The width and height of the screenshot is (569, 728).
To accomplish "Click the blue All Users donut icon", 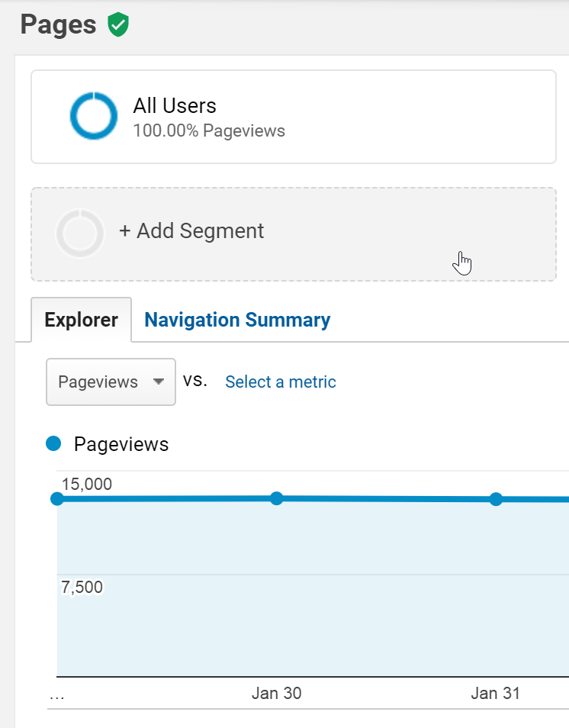I will [94, 116].
